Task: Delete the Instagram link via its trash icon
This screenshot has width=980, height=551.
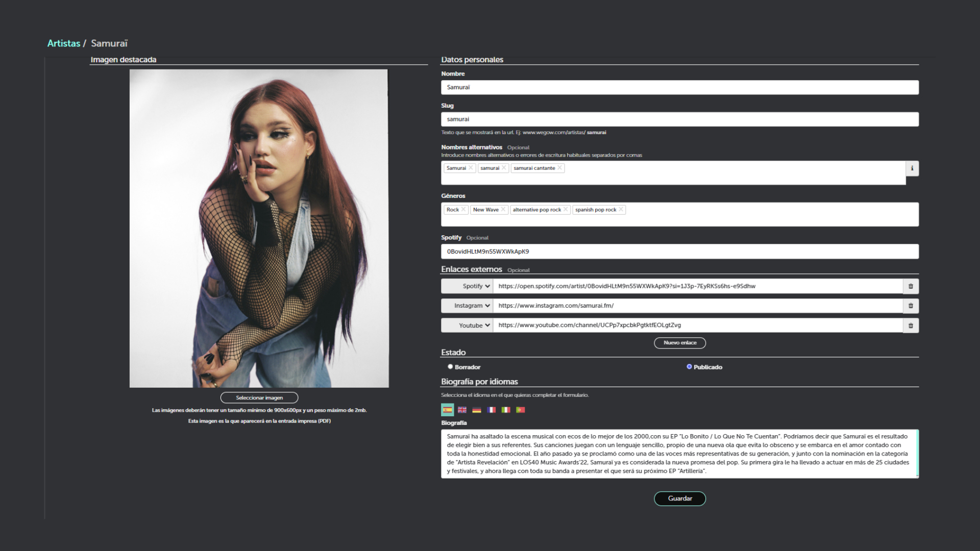Action: pyautogui.click(x=911, y=306)
